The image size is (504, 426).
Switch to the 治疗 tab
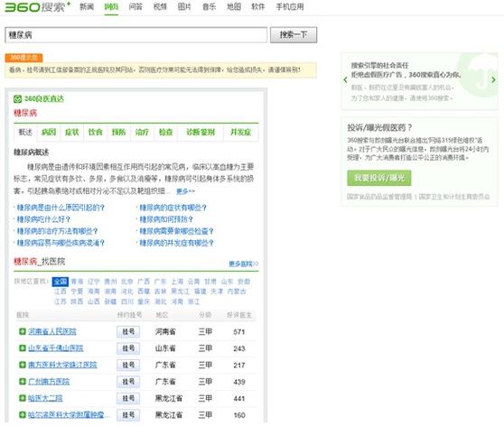point(142,133)
